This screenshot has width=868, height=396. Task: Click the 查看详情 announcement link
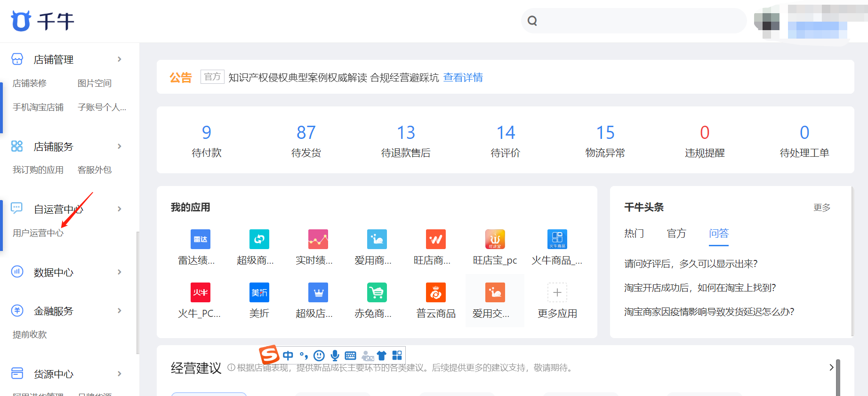tap(463, 77)
